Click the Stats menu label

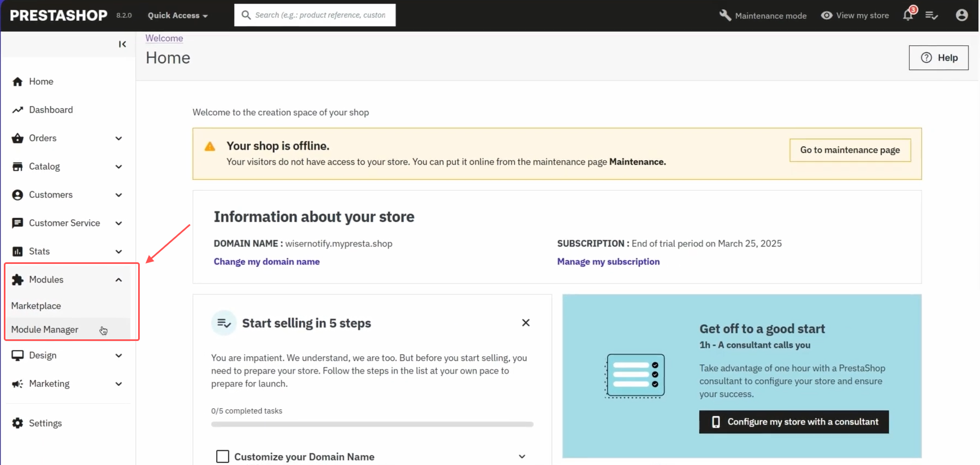[x=39, y=251]
